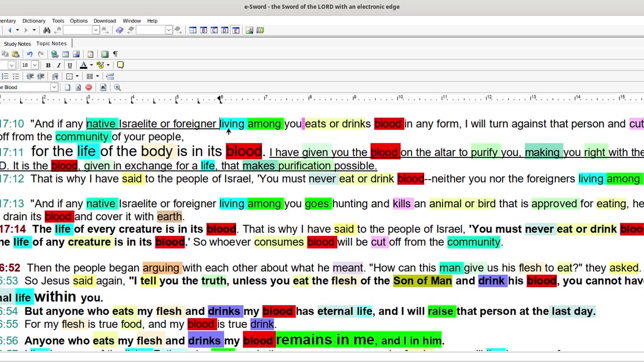The width and height of the screenshot is (644, 362).
Task: Open the font size 18 dropdown
Action: point(35,65)
